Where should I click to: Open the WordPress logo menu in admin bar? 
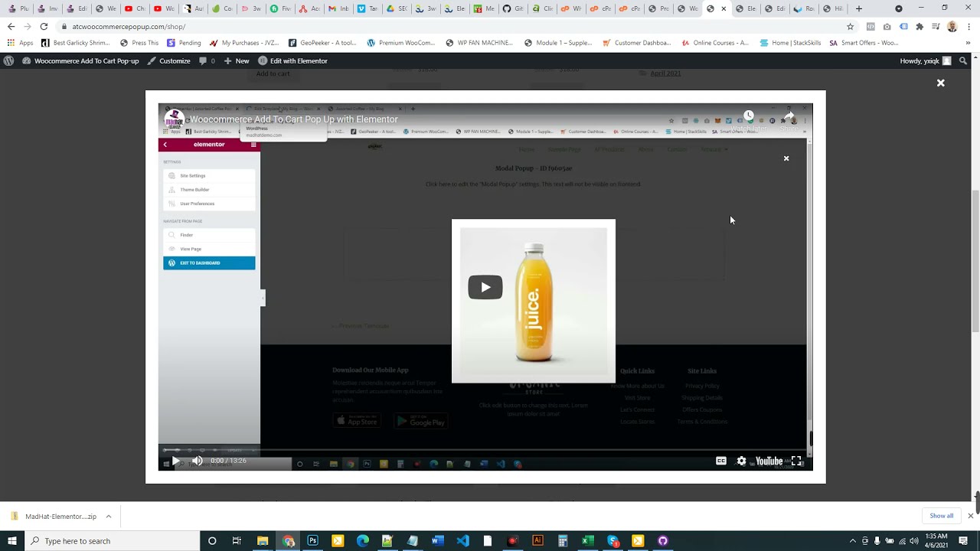coord(8,60)
